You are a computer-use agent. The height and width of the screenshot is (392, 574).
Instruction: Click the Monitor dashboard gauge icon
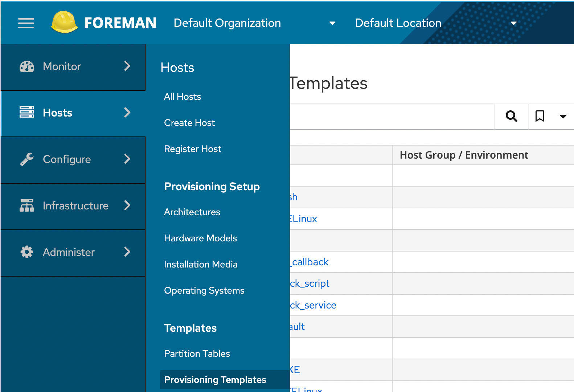[x=27, y=66]
